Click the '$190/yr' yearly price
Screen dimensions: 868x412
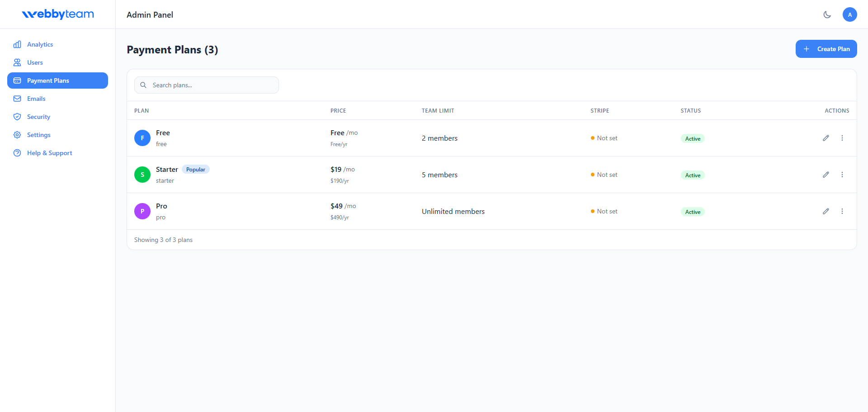pos(340,180)
